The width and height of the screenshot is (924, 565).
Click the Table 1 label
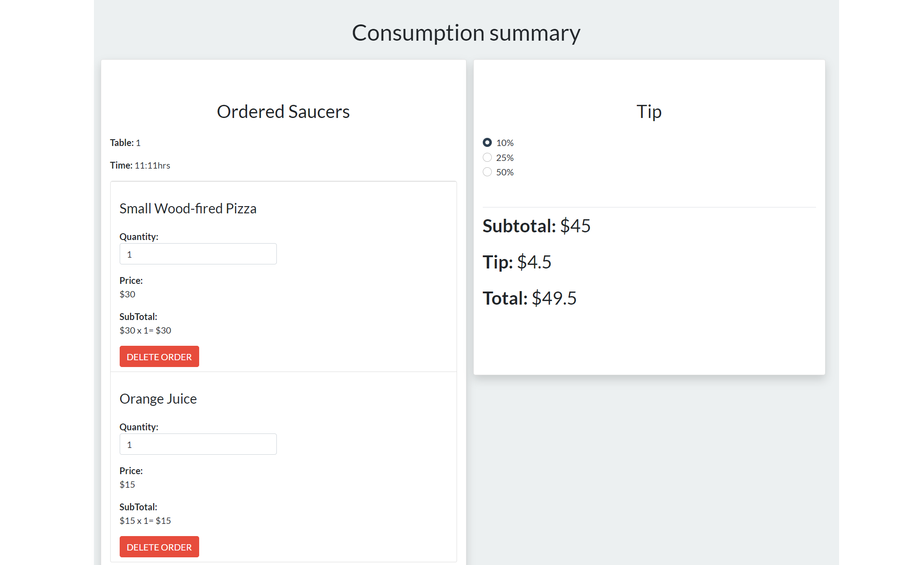pos(125,143)
